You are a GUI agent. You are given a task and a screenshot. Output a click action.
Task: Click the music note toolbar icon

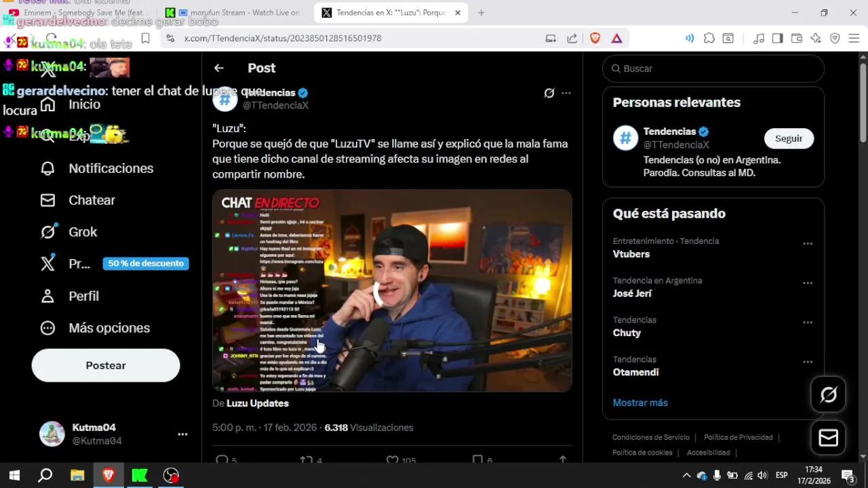pos(759,39)
